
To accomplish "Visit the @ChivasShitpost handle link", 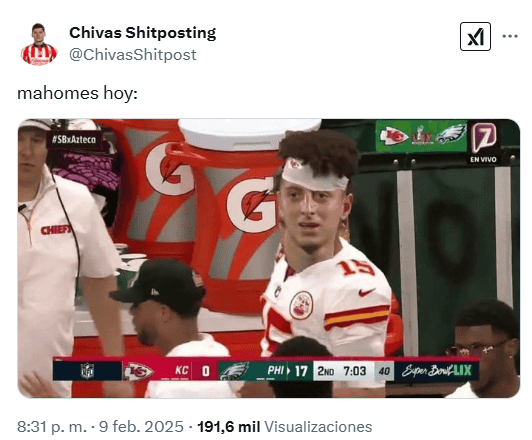I will coord(133,55).
